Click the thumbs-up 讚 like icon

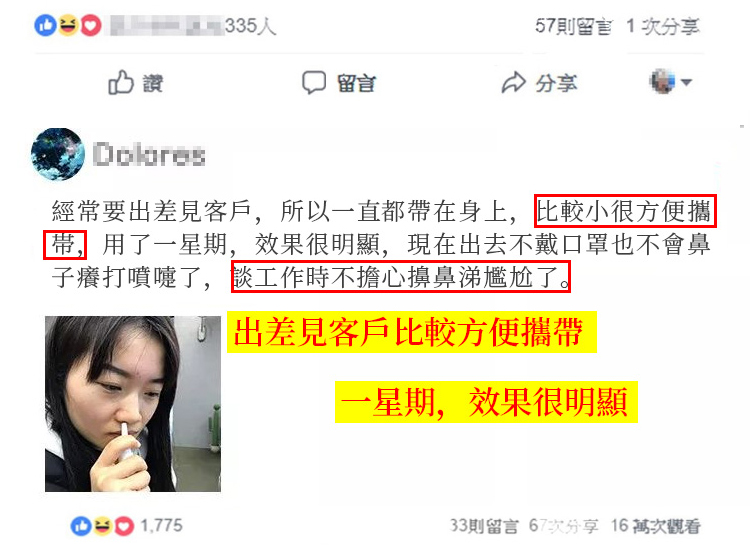tap(120, 82)
